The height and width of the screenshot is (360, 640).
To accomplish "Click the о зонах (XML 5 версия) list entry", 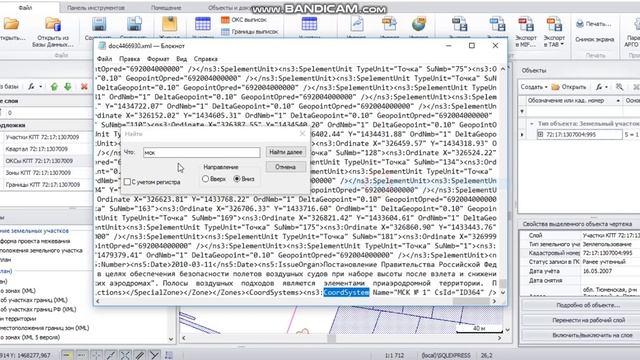I will click(x=30, y=337).
